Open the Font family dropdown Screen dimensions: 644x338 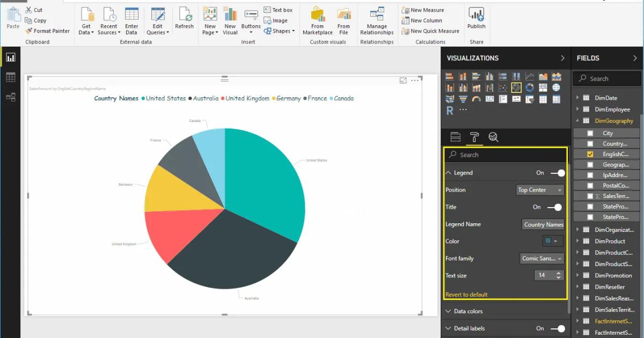(541, 258)
